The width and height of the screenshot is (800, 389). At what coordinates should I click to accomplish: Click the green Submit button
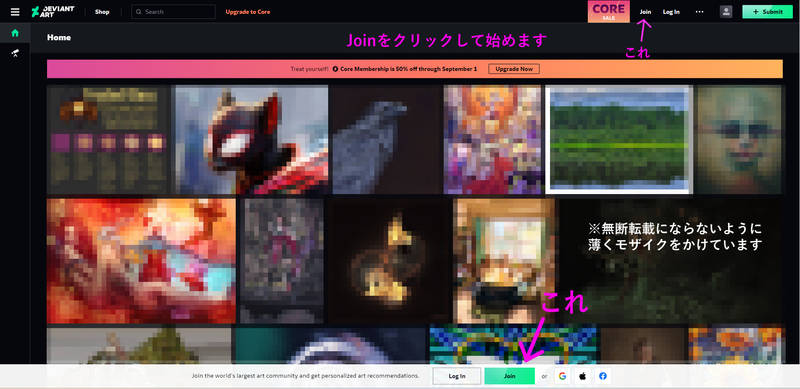[767, 12]
